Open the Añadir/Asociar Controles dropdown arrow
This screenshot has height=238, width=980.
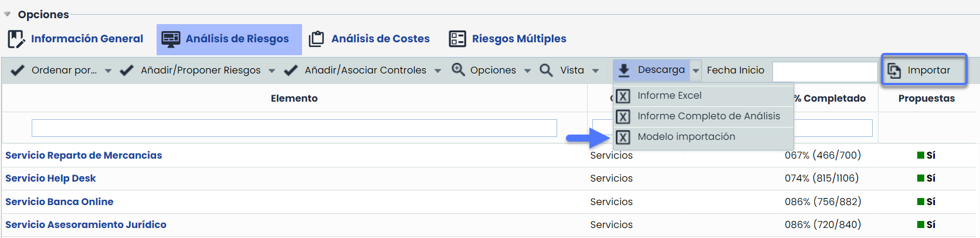pos(438,71)
